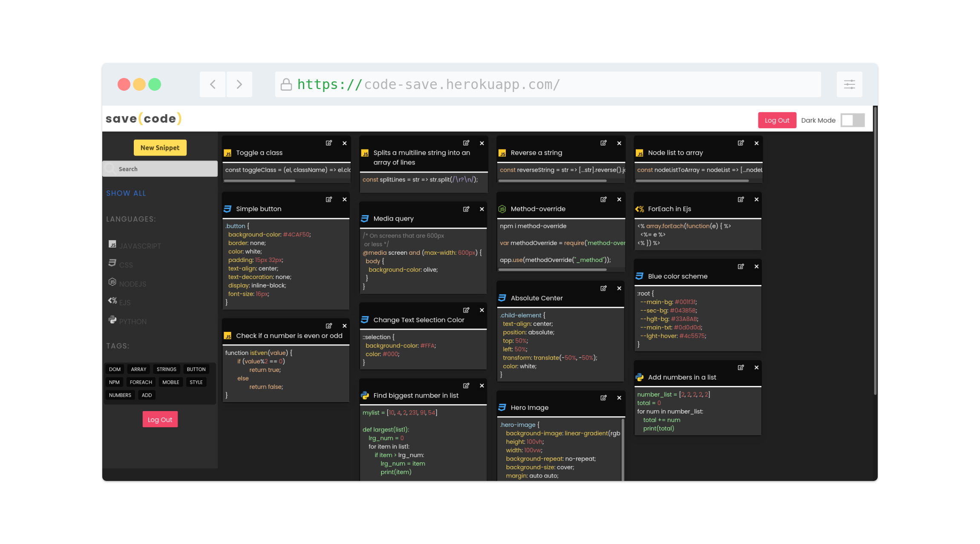Select the DOM tag
The height and width of the screenshot is (544, 980).
pos(115,369)
